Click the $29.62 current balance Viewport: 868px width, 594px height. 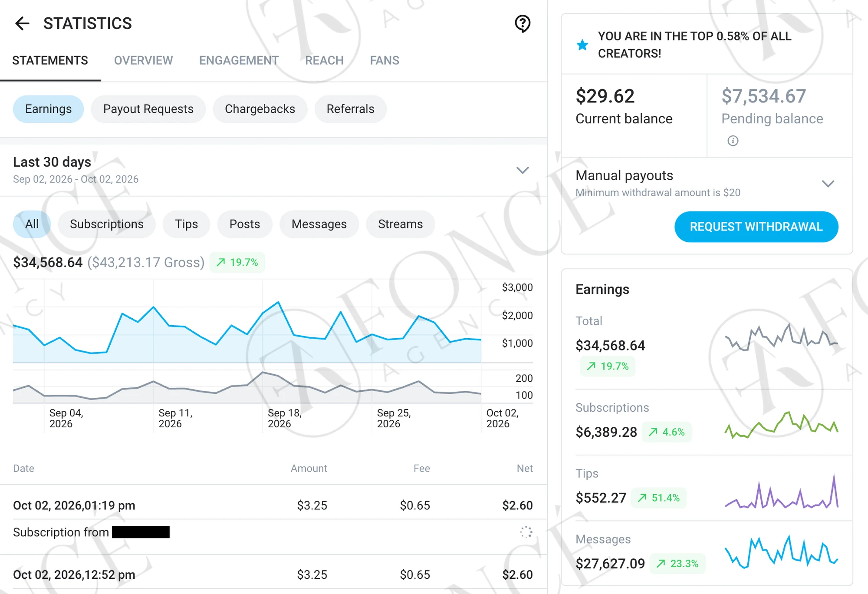pos(605,96)
